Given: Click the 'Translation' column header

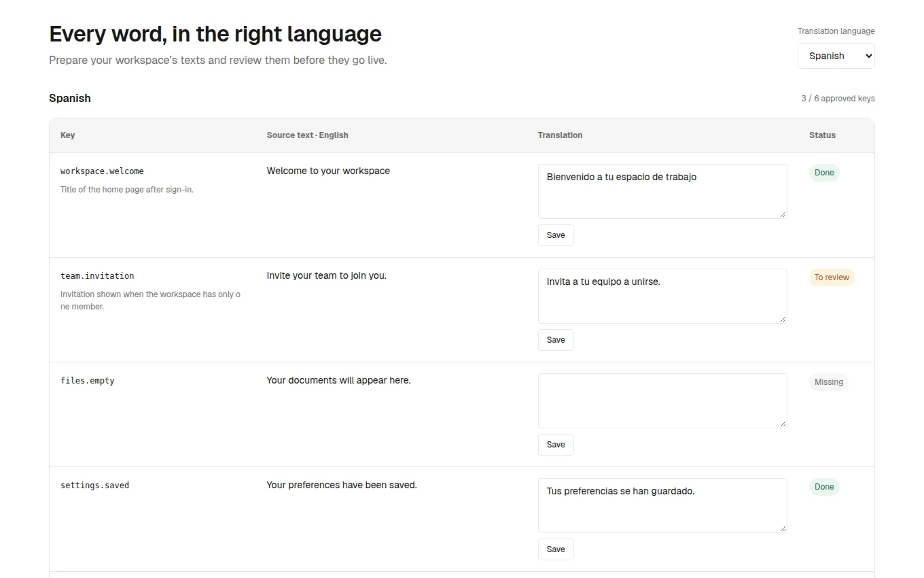Looking at the screenshot, I should tap(560, 135).
